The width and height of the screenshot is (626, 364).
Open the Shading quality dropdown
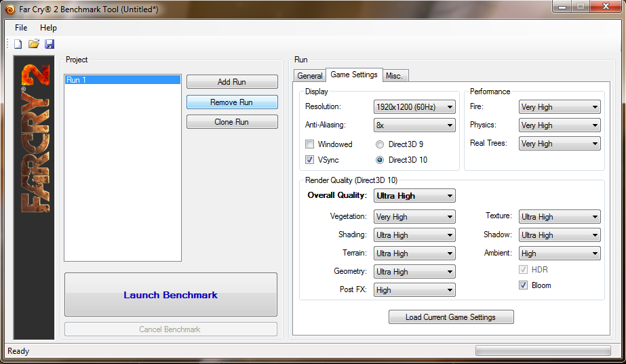pyautogui.click(x=414, y=235)
